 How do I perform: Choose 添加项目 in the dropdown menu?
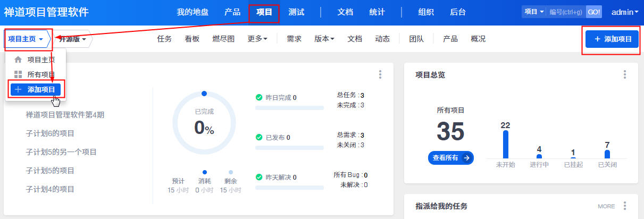coord(36,89)
